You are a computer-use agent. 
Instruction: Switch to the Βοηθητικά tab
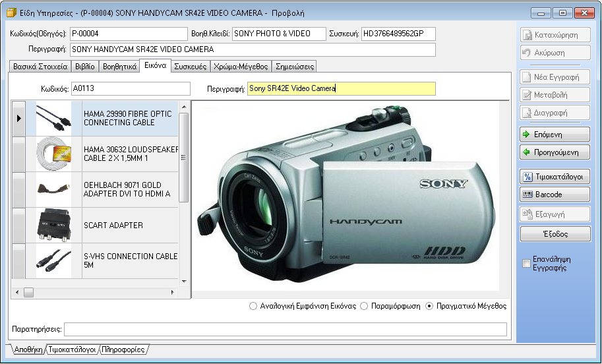[120, 67]
